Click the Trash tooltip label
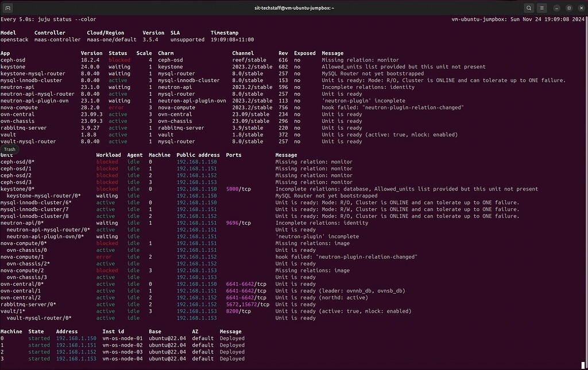The image size is (588, 370). coord(10,149)
